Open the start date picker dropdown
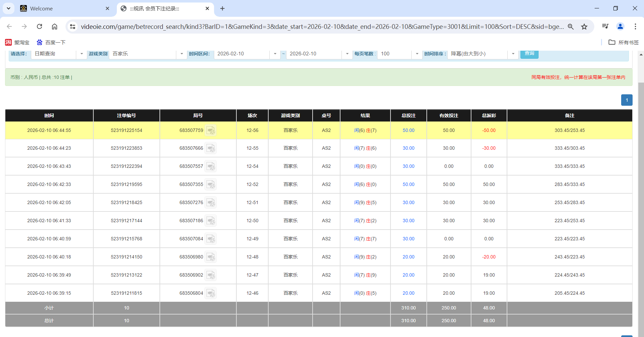Screen dimensions: 644x337 (x=275, y=54)
